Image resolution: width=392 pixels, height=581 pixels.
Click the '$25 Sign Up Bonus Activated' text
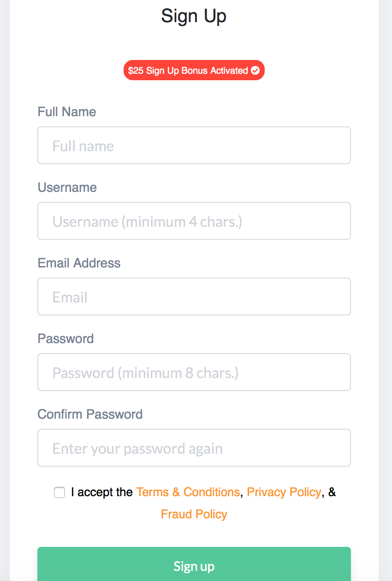188,71
